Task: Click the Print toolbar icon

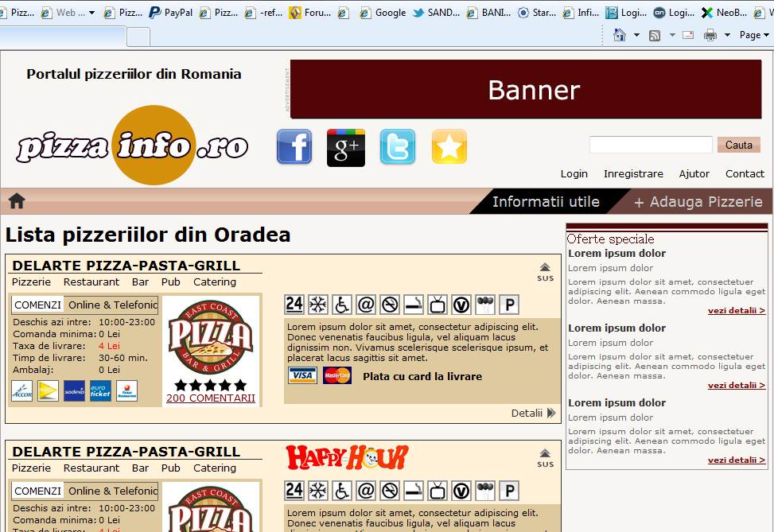Action: click(x=710, y=35)
